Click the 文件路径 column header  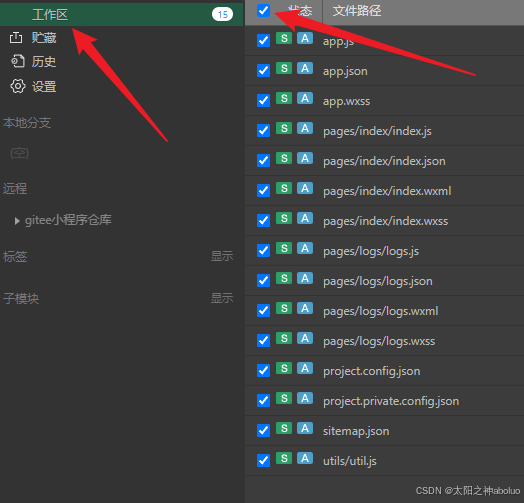(357, 11)
